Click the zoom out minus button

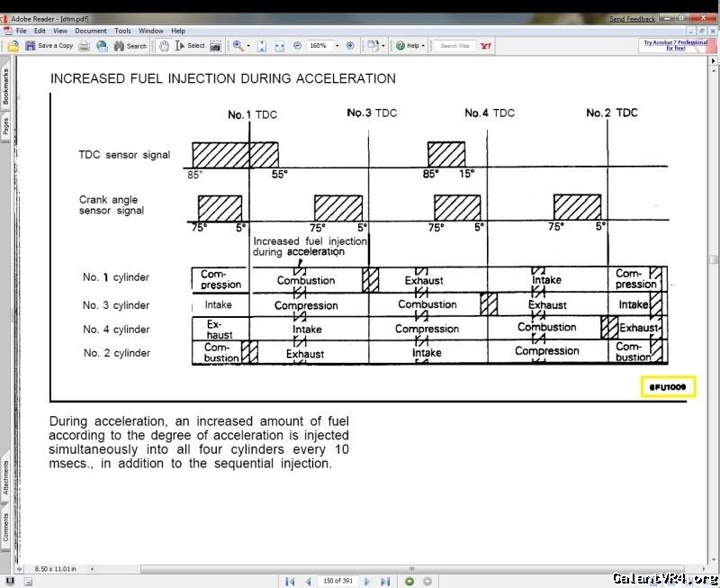[297, 45]
